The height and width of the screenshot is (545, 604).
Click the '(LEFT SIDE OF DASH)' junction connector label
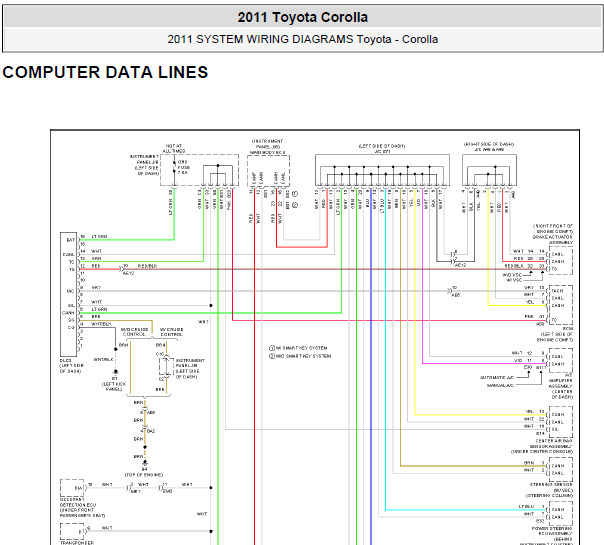tap(382, 146)
